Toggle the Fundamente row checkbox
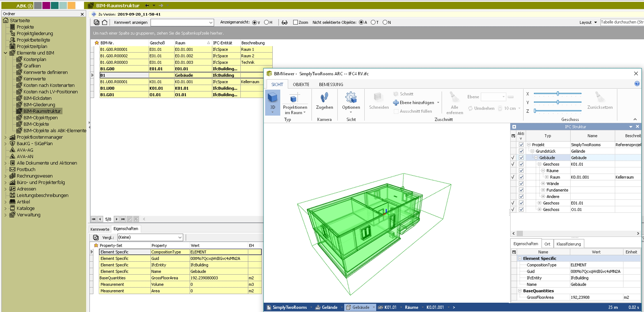 coord(521,190)
